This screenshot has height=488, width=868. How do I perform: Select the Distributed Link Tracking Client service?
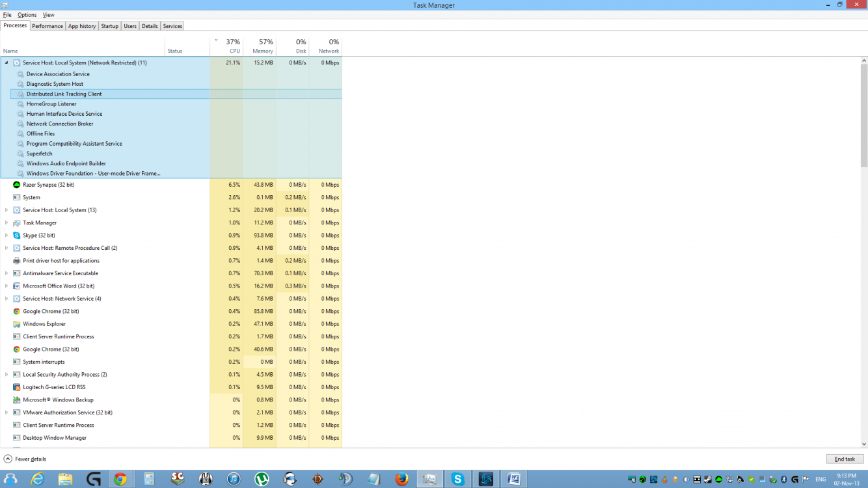(63, 93)
